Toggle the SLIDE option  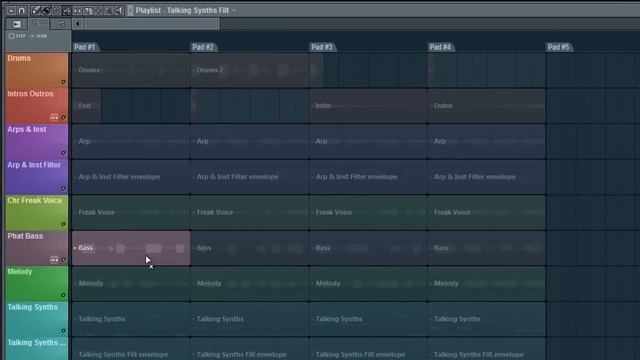pyautogui.click(x=40, y=36)
